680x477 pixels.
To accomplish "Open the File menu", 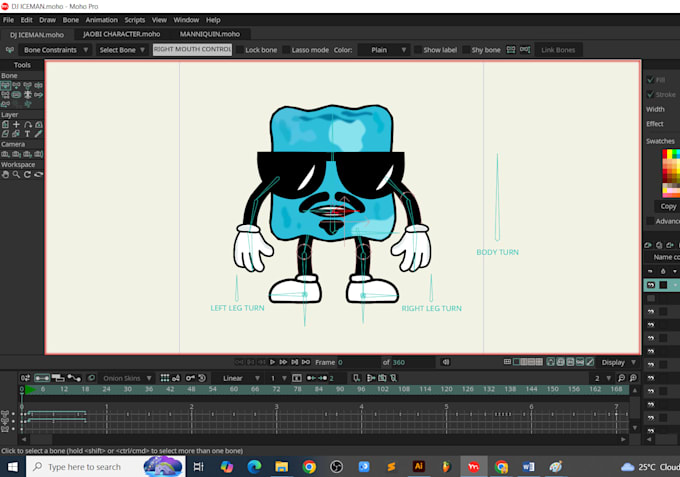I will (x=8, y=20).
